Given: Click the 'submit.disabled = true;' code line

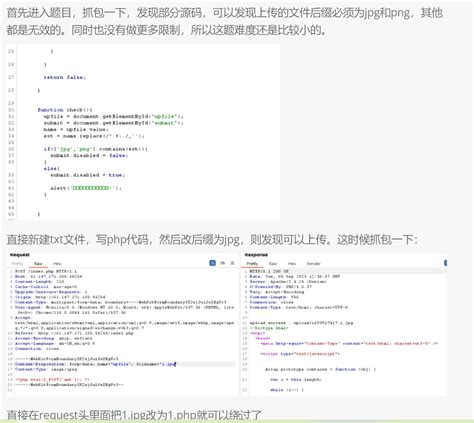Looking at the screenshot, I should 88,175.
